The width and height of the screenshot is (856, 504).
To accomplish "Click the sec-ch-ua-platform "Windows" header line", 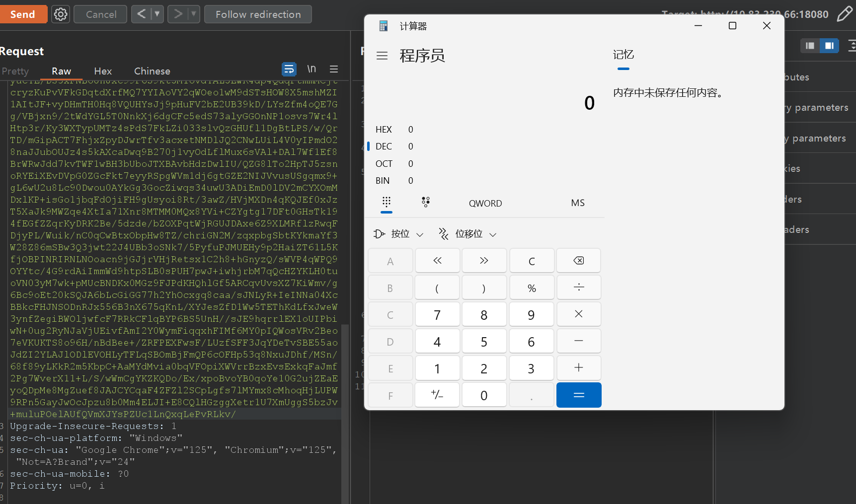I will [x=96, y=438].
